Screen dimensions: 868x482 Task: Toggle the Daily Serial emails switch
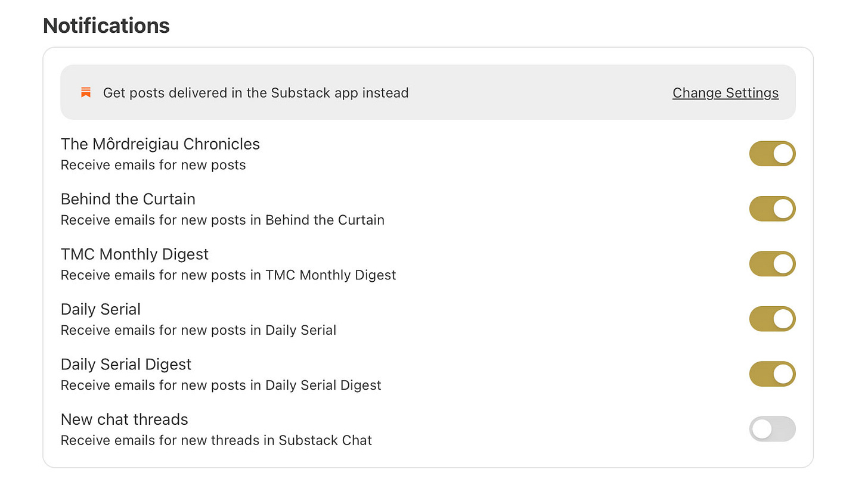[773, 319]
